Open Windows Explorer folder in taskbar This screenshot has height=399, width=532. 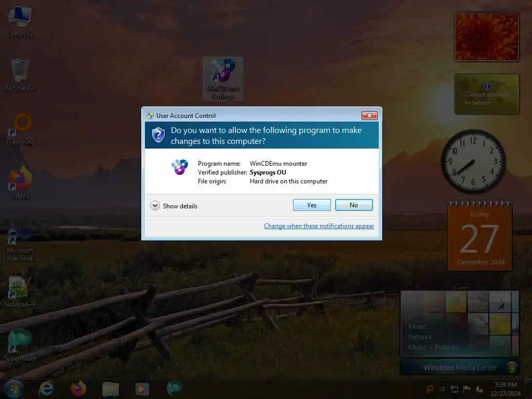point(111,389)
